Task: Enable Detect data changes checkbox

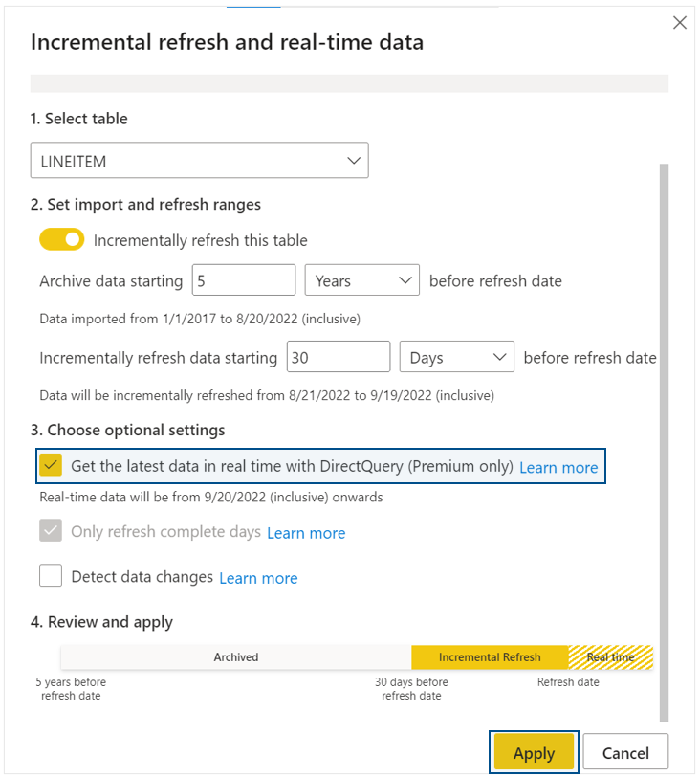Action: tap(51, 575)
